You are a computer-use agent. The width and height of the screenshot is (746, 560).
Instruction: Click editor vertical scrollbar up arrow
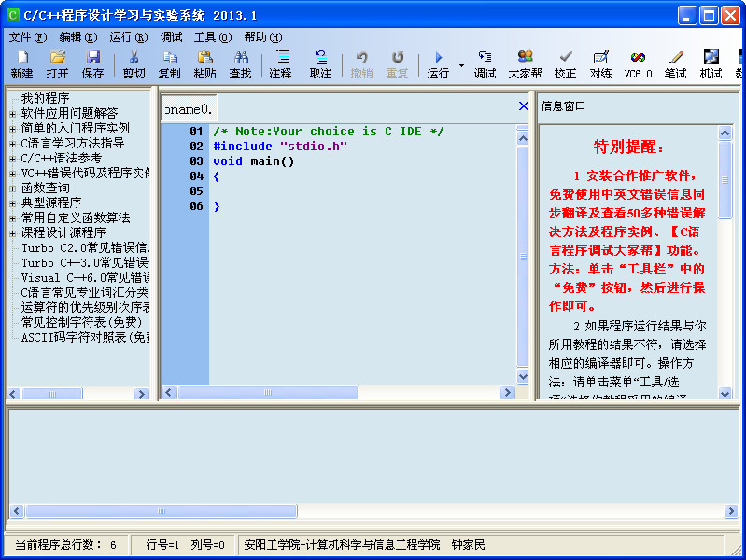coord(523,138)
